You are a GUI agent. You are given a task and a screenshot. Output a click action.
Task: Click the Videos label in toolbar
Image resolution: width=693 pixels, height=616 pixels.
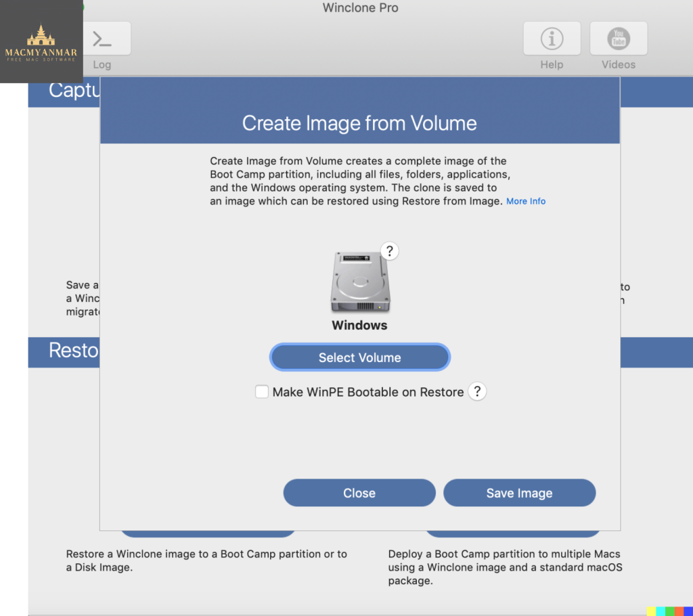coord(619,64)
